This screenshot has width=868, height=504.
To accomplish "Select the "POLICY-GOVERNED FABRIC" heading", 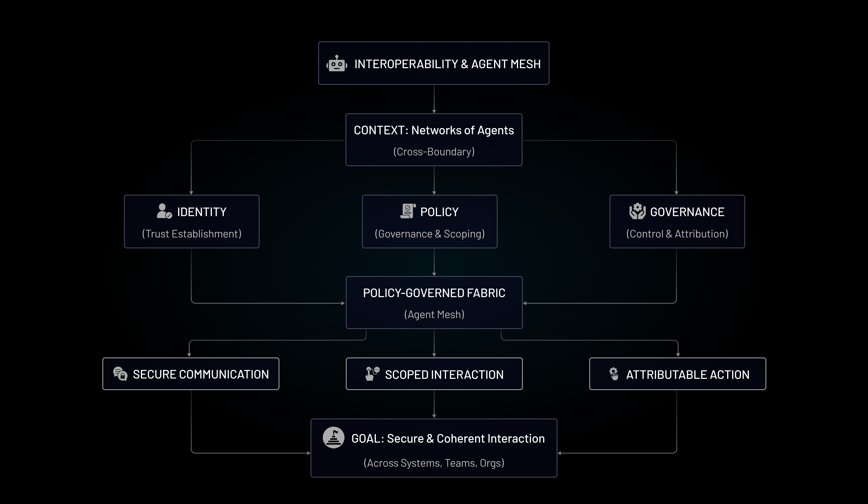I will click(x=434, y=293).
